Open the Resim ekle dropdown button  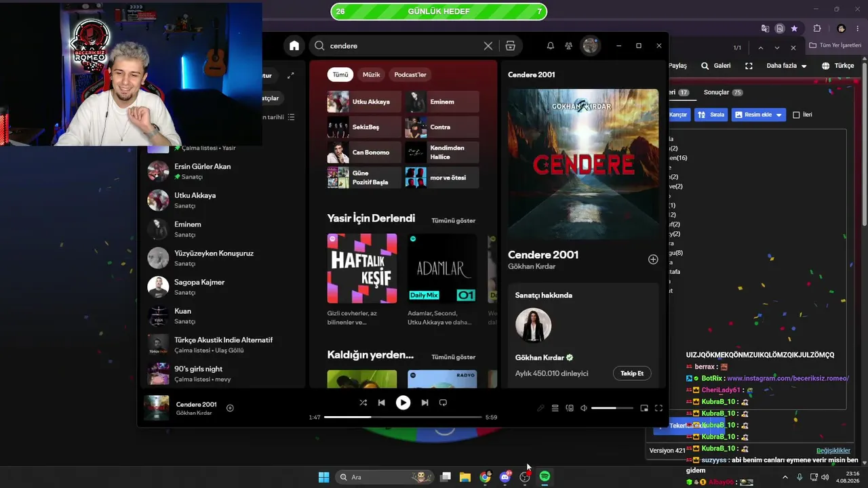coord(759,115)
